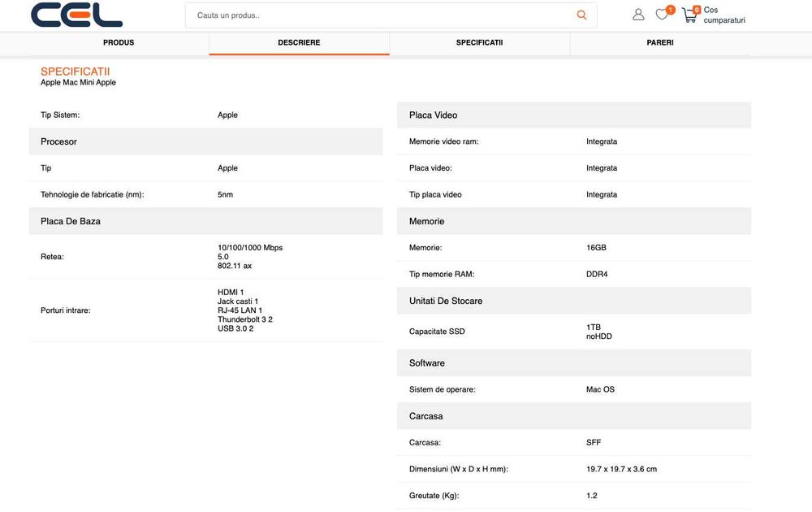Screen dimensions: 812x512
Task: Switch to the PARERI tab
Action: pos(659,42)
